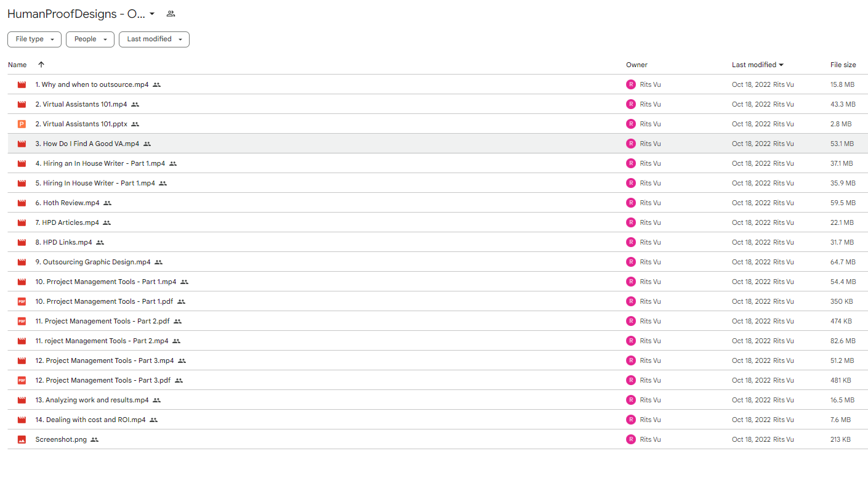
Task: Open the Last modified filter dropdown
Action: click(154, 39)
